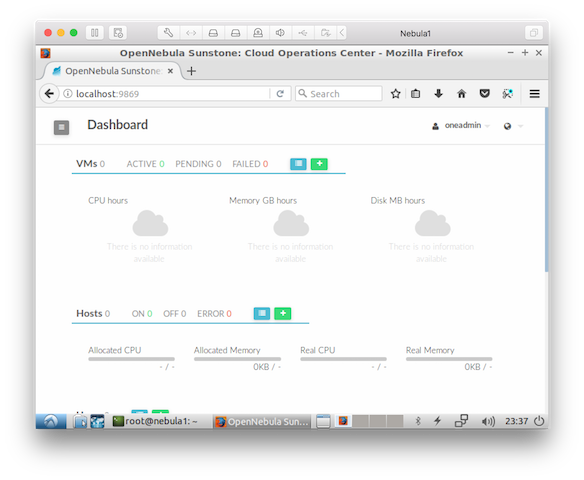Viewport: 584px width, 480px height.
Task: Focus the Firefox Search field
Action: tap(339, 94)
